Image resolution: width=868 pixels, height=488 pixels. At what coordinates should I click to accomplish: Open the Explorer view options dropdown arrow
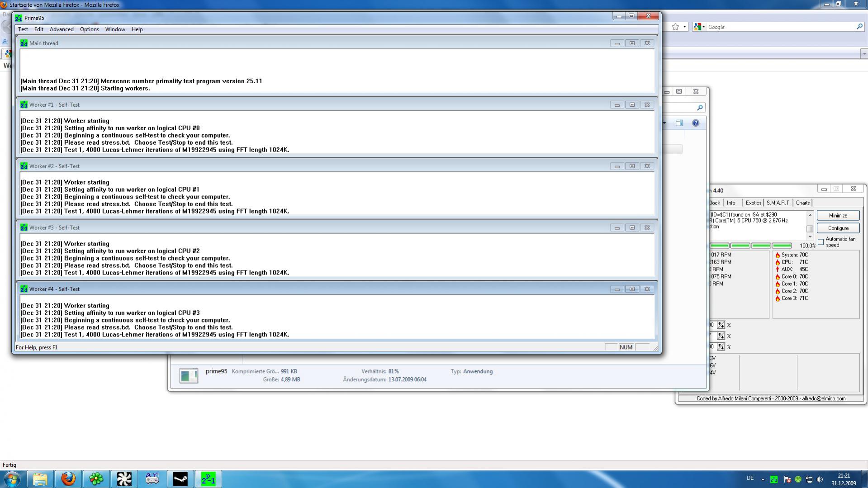664,123
